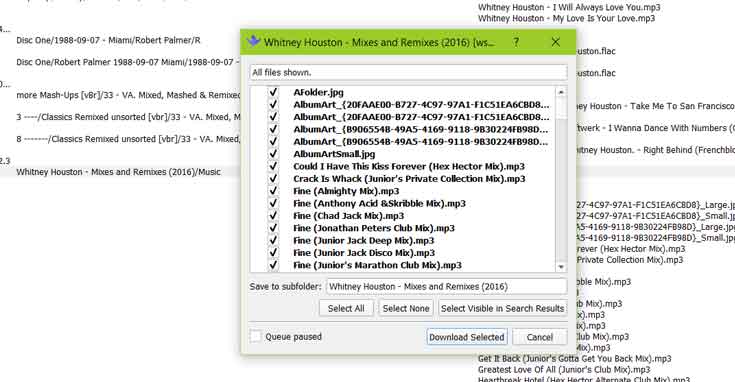Screen dimensions: 735x382
Task: Uncheck Fine (Junior's Marathon Club Mix) checkbox
Action: [x=273, y=265]
